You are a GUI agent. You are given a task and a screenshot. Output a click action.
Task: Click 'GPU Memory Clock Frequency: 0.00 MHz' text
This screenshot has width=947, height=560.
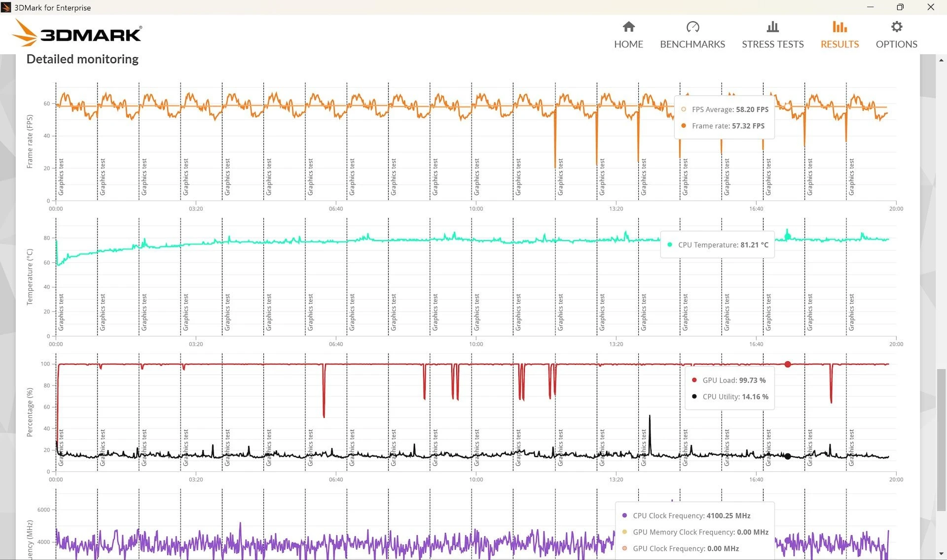pyautogui.click(x=700, y=532)
